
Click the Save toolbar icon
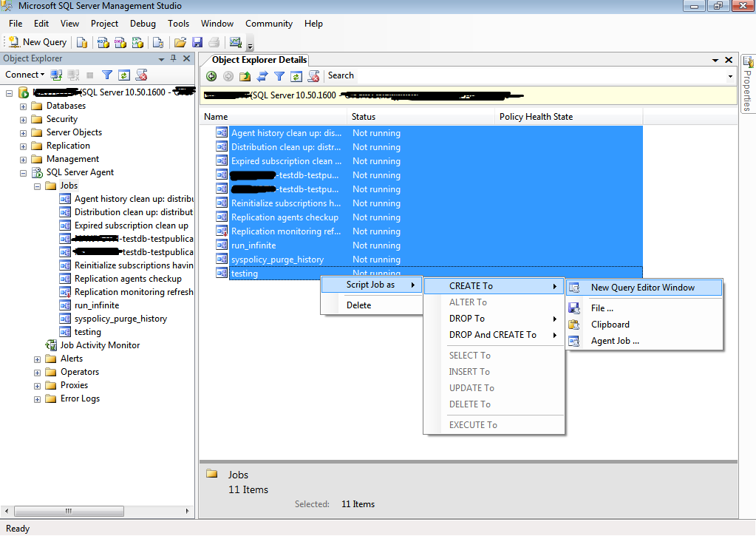[198, 42]
